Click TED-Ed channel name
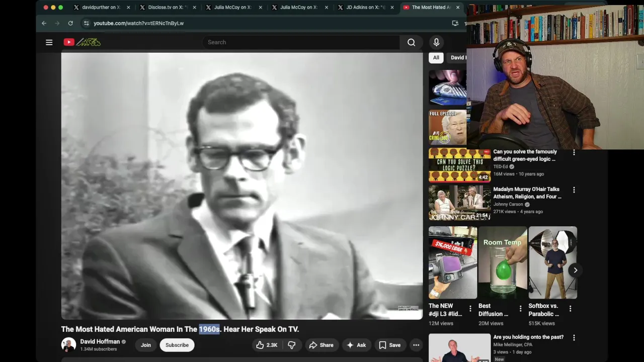 [x=501, y=166]
